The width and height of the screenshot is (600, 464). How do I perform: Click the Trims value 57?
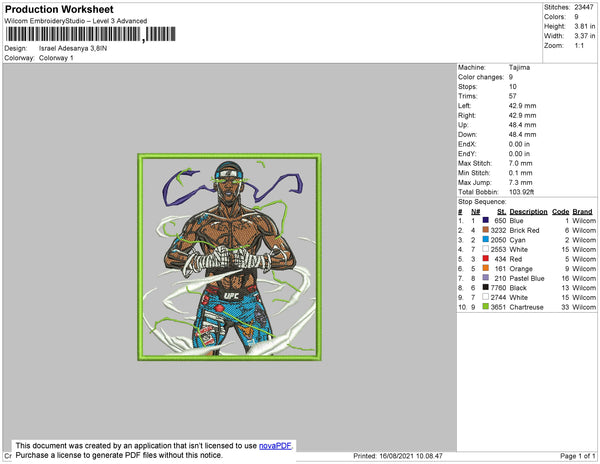pos(512,96)
